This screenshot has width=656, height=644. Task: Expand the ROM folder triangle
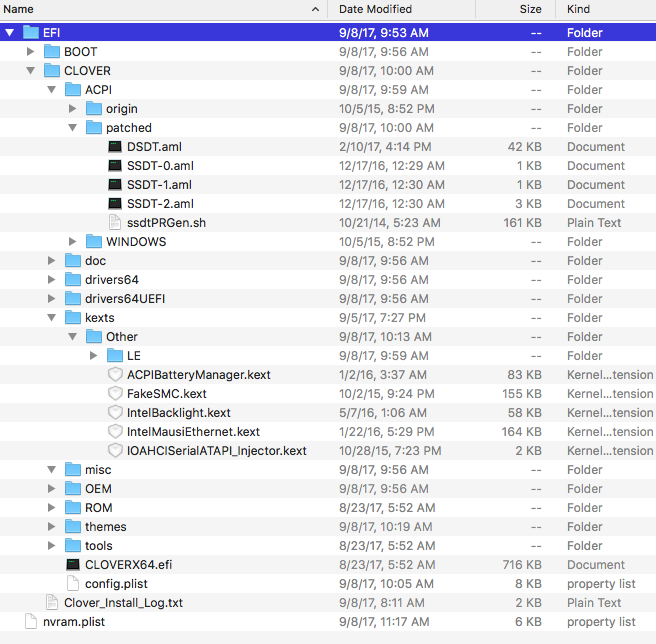[51, 508]
